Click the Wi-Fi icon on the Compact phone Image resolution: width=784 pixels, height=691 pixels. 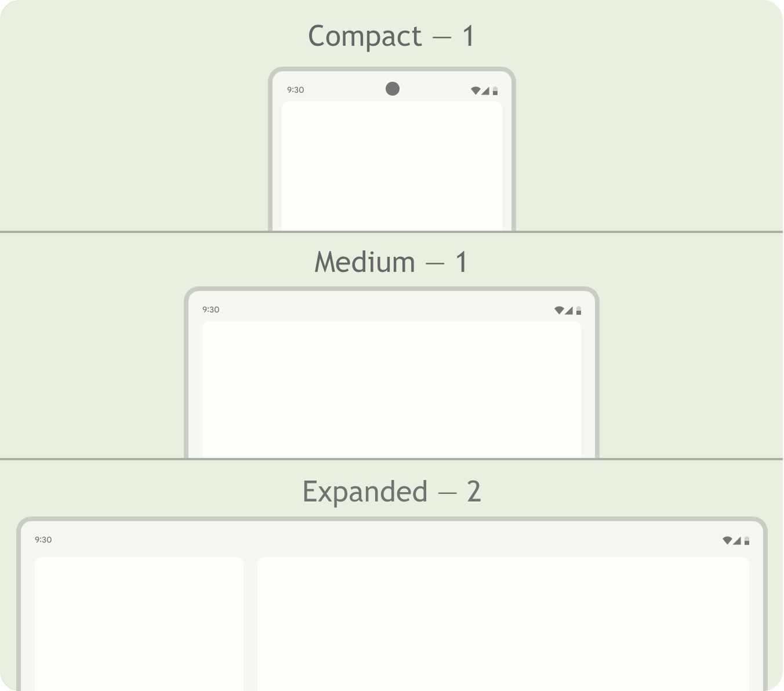[476, 90]
